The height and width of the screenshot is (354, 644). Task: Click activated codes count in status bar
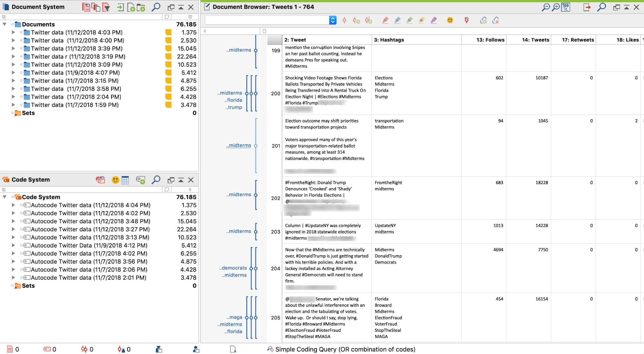(x=50, y=349)
